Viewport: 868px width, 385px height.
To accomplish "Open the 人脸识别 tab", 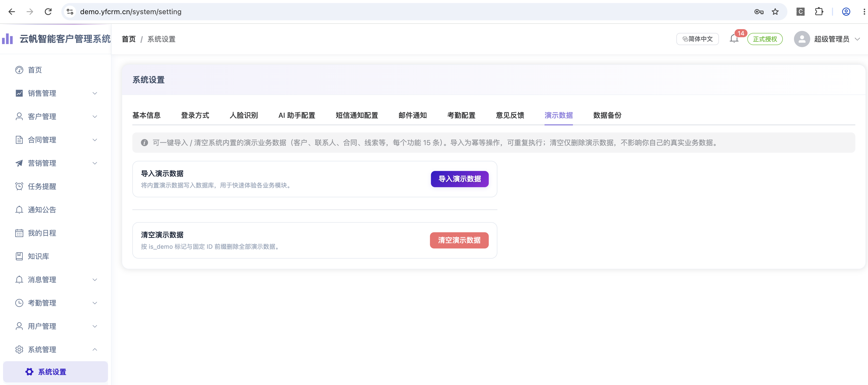I will click(244, 115).
